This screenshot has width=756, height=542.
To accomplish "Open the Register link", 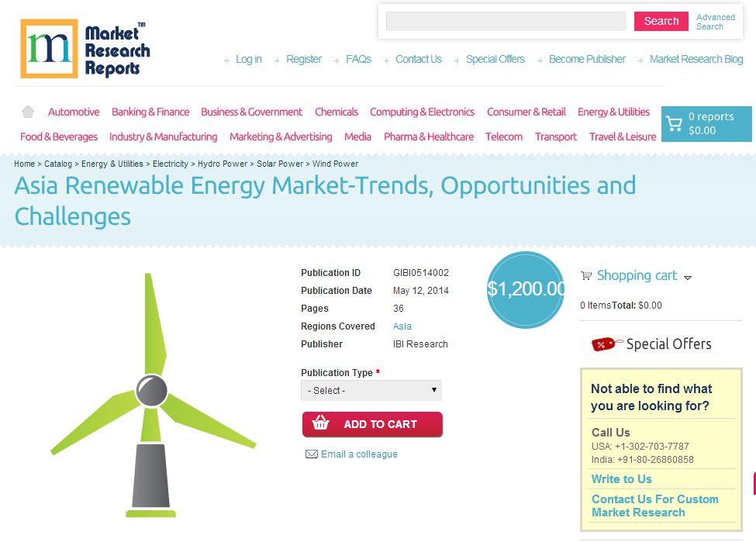I will coord(304,59).
